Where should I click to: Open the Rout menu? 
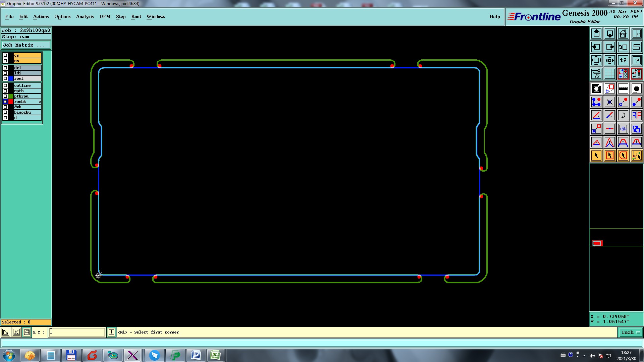tap(136, 16)
